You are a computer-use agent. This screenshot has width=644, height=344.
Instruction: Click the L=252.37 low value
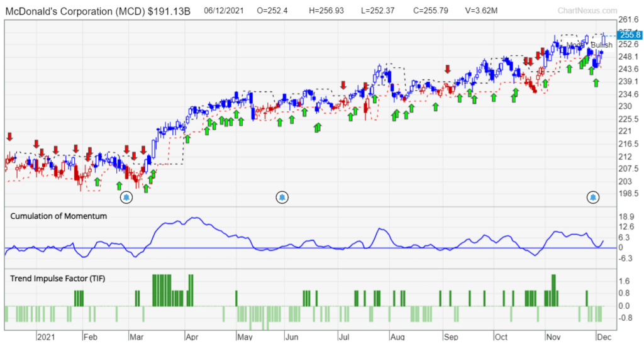[x=378, y=11]
